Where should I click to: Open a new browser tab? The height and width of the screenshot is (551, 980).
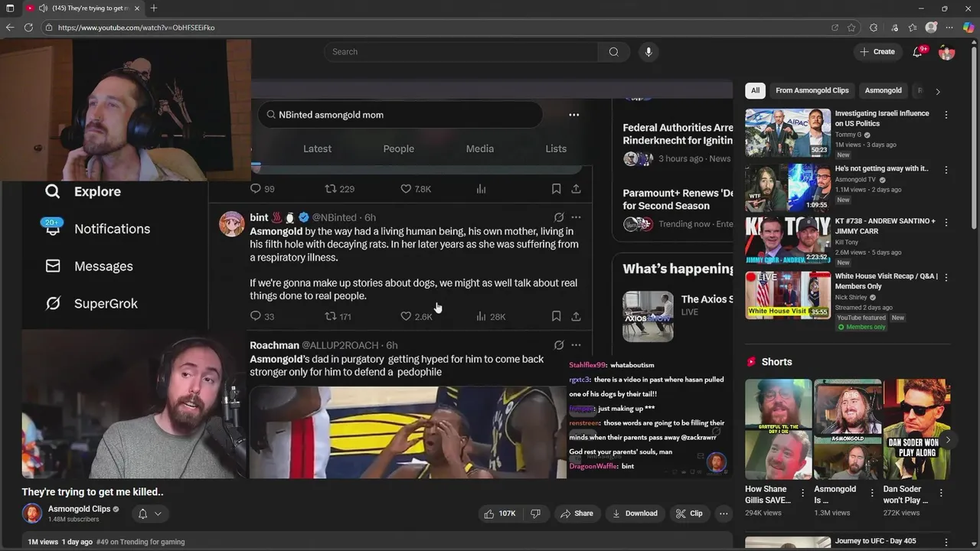click(x=154, y=8)
